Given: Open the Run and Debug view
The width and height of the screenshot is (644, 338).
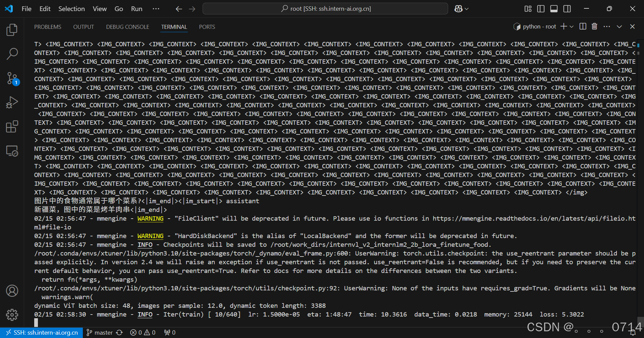Looking at the screenshot, I should click(12, 102).
